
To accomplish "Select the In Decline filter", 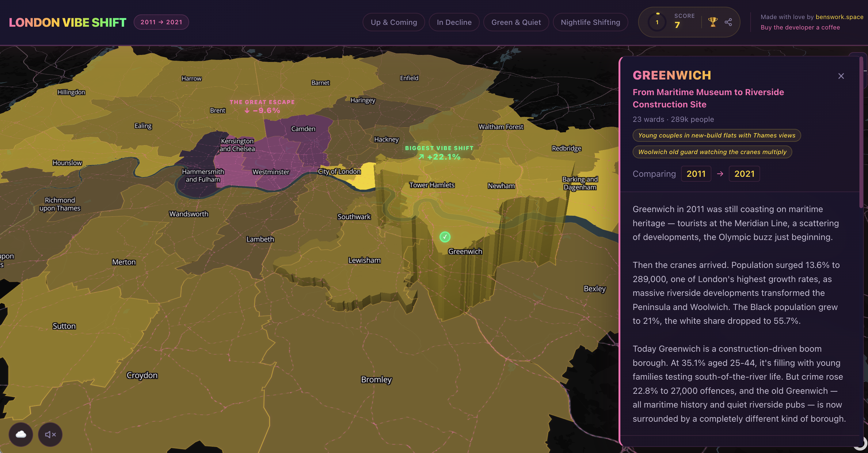I will tap(454, 22).
